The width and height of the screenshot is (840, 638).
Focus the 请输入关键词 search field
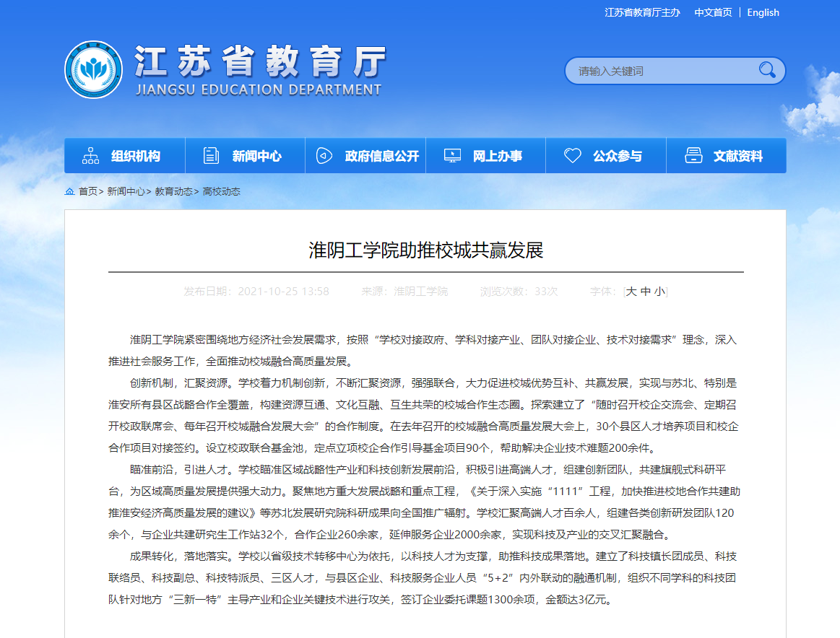tap(661, 71)
